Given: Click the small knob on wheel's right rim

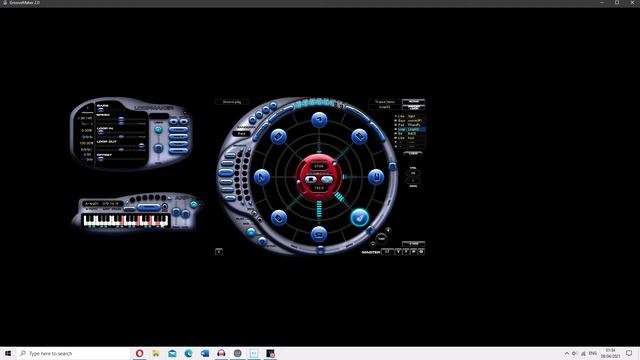Looking at the screenshot, I should click(392, 166).
